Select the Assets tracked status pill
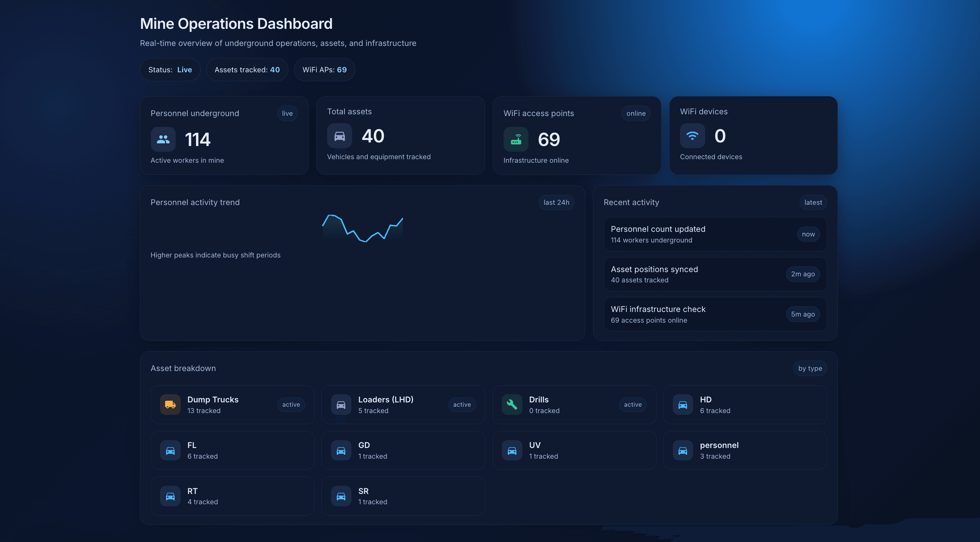980x542 pixels. (x=247, y=69)
